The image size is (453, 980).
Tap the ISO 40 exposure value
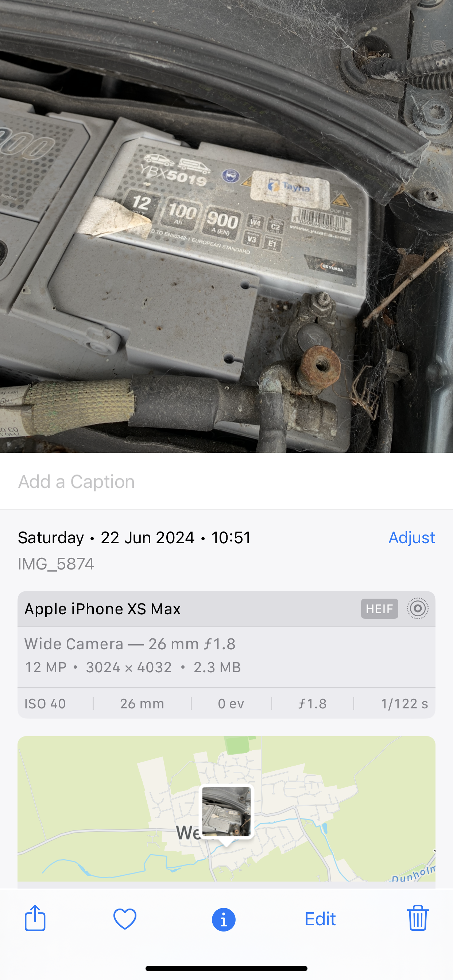click(45, 704)
